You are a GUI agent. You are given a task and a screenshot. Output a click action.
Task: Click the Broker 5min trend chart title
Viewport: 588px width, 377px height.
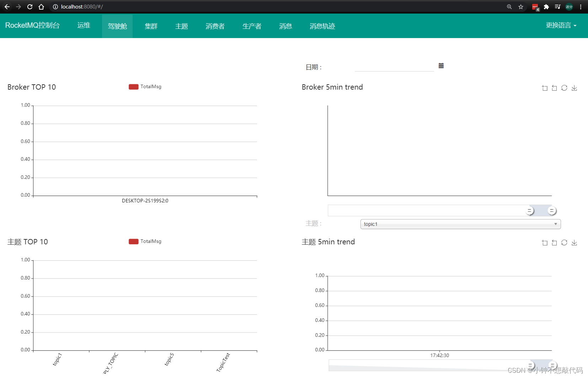[332, 87]
